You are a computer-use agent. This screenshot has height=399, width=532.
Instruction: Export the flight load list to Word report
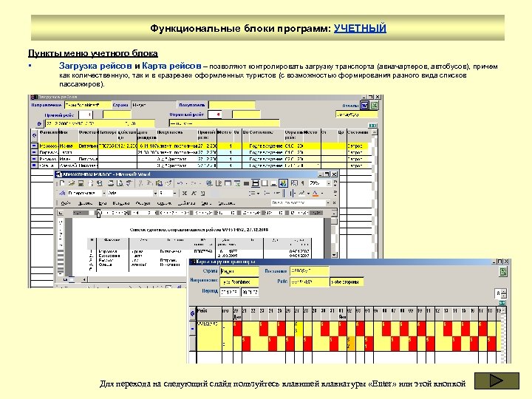pyautogui.click(x=364, y=106)
